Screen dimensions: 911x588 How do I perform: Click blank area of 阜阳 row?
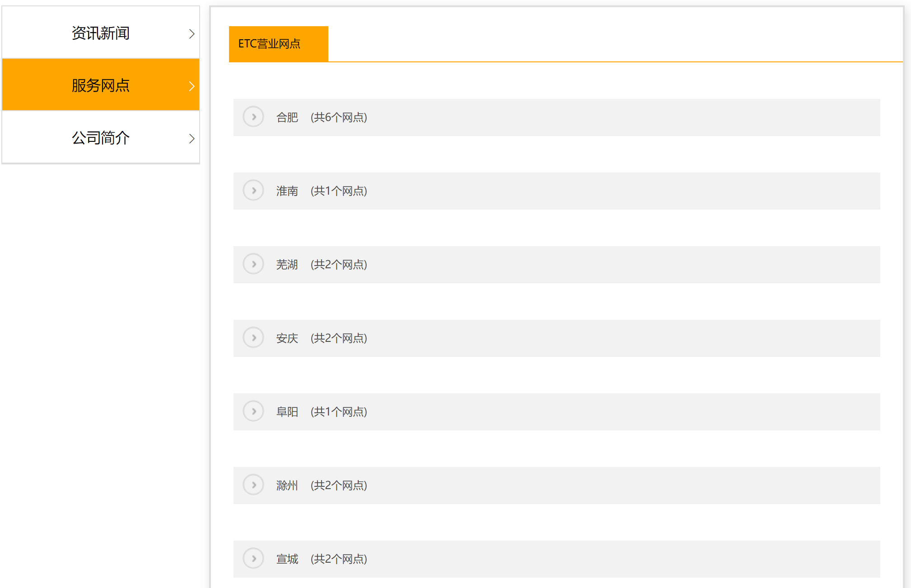(x=632, y=412)
